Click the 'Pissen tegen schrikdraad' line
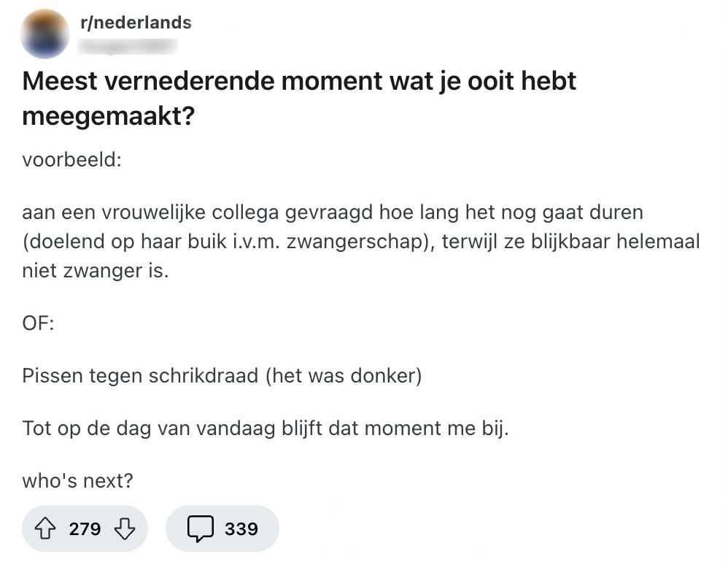Screen dimensions: 728x565 coord(141,376)
